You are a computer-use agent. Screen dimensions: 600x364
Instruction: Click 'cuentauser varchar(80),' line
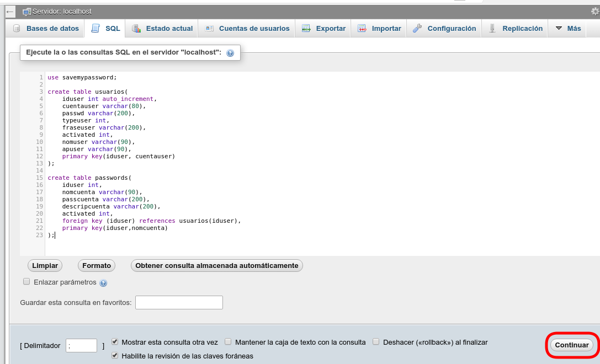[x=104, y=106]
